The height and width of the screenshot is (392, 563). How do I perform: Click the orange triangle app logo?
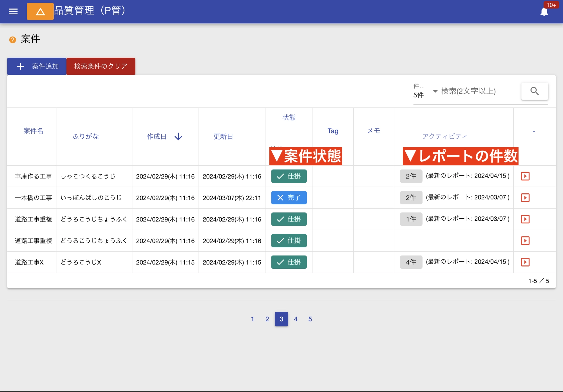tap(40, 12)
